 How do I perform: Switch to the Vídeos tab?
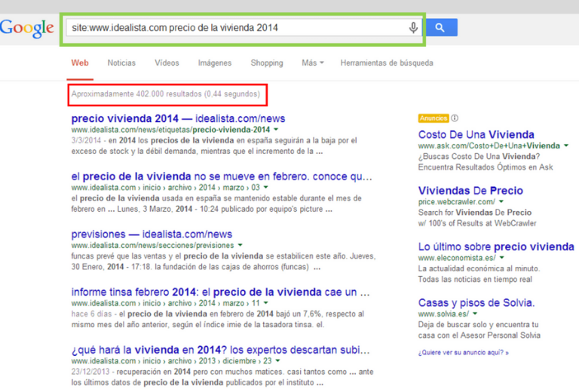point(167,63)
